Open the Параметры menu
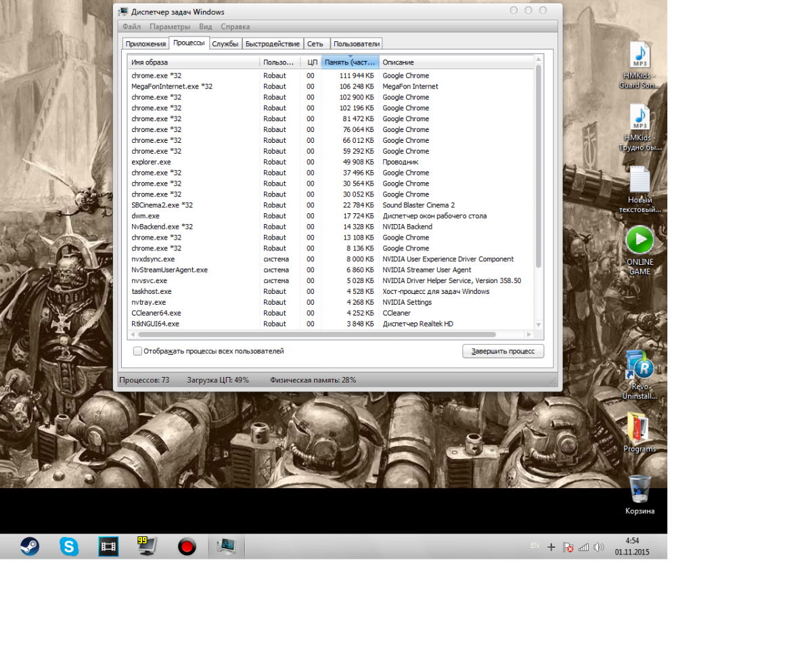Image resolution: width=812 pixels, height=650 pixels. point(170,26)
